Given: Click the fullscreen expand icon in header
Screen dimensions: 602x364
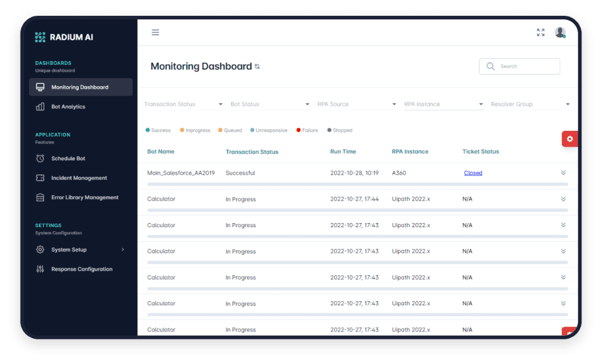Looking at the screenshot, I should (540, 32).
